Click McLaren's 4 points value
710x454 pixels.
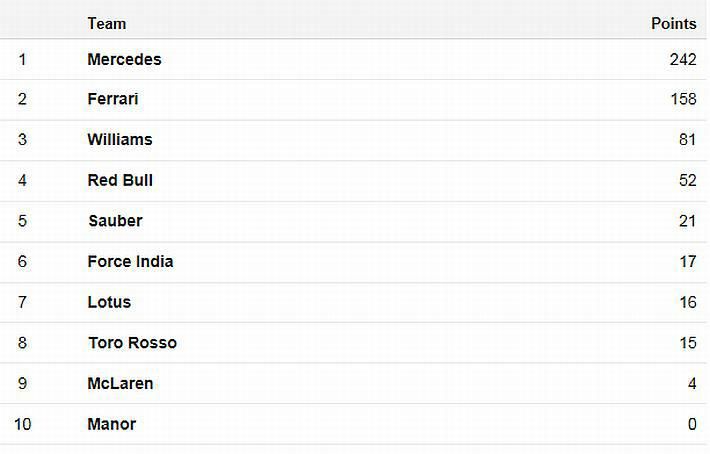(x=691, y=383)
